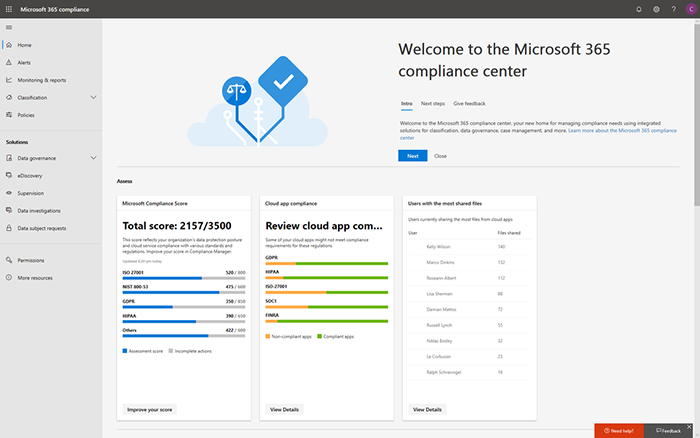Screen dimensions: 700x438
Task: Switch to the Give feedback tab
Action: [469, 103]
